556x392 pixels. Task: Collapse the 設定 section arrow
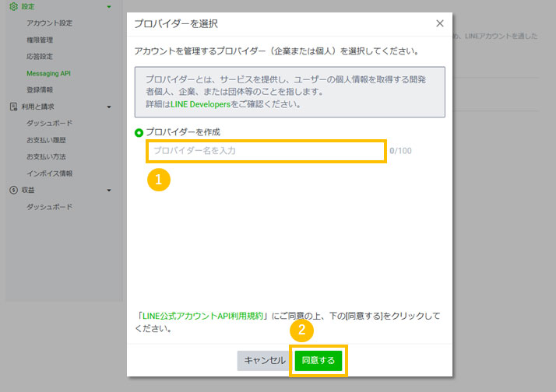pyautogui.click(x=109, y=7)
